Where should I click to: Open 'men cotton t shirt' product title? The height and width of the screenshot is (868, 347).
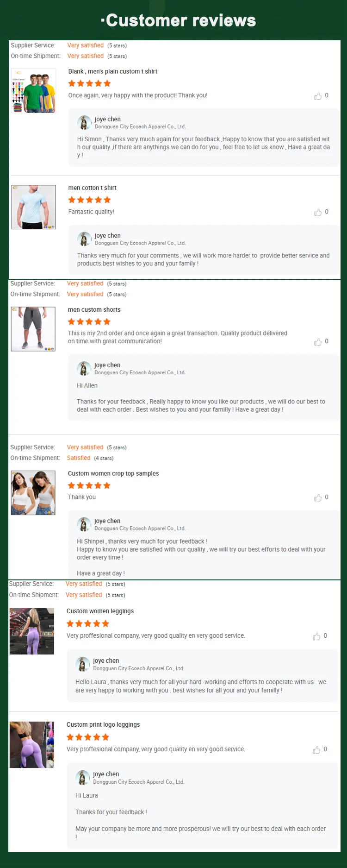pos(93,188)
